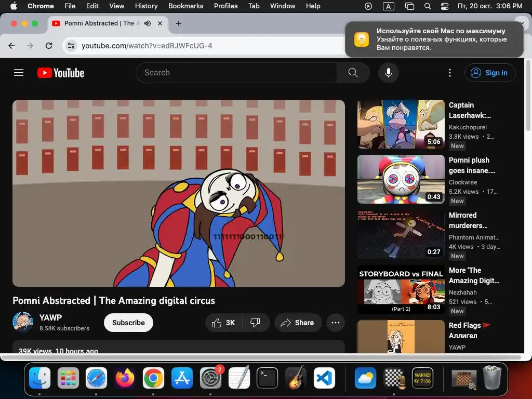
Task: Open Console app from the Dock
Action: point(422,378)
